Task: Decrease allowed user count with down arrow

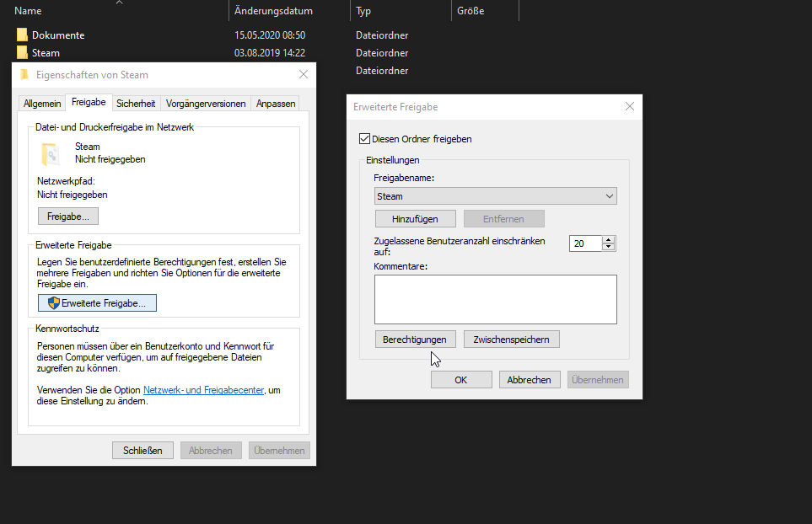Action: [x=609, y=247]
